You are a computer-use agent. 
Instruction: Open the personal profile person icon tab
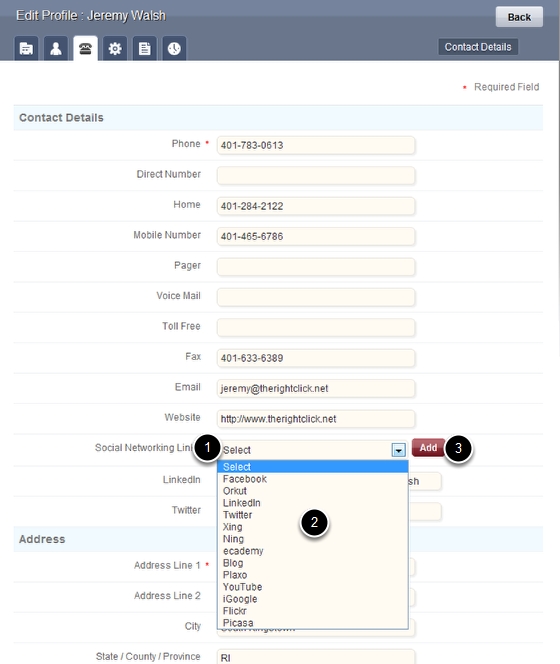coord(56,49)
